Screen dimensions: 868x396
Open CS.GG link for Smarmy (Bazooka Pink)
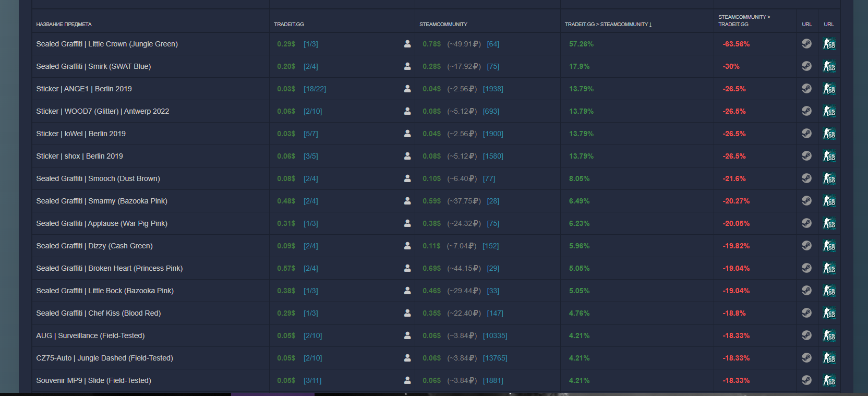(x=829, y=201)
